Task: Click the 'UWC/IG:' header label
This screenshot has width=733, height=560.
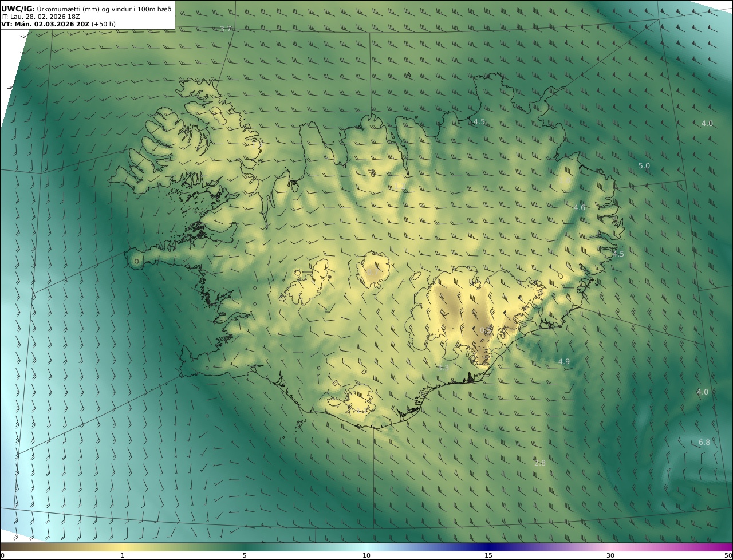Action: tap(18, 9)
